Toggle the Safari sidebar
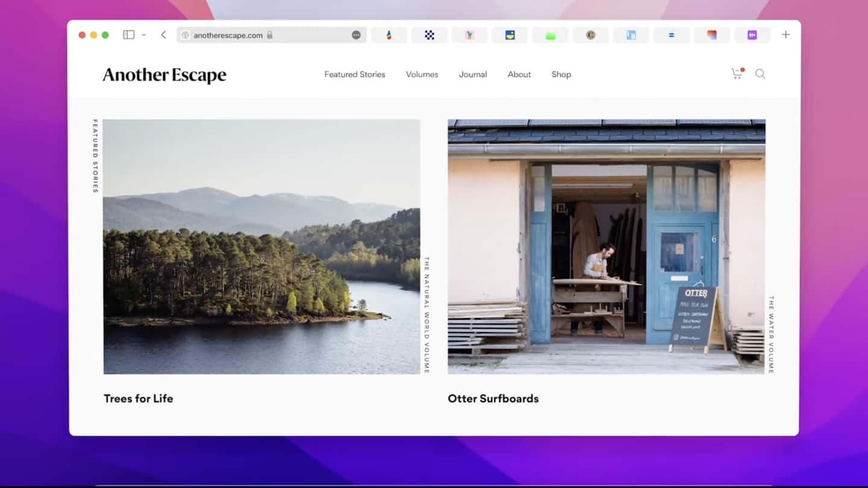Image resolution: width=868 pixels, height=488 pixels. click(128, 35)
